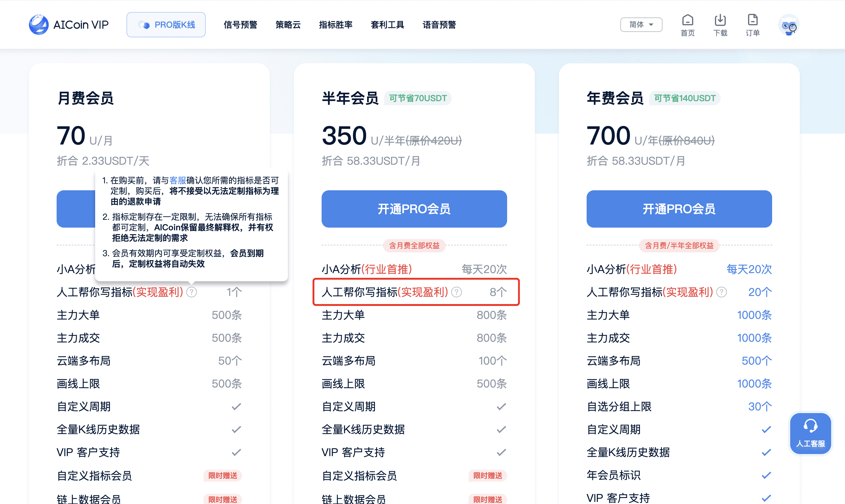Open the 套利工具 menu item
This screenshot has width=845, height=504.
click(387, 25)
